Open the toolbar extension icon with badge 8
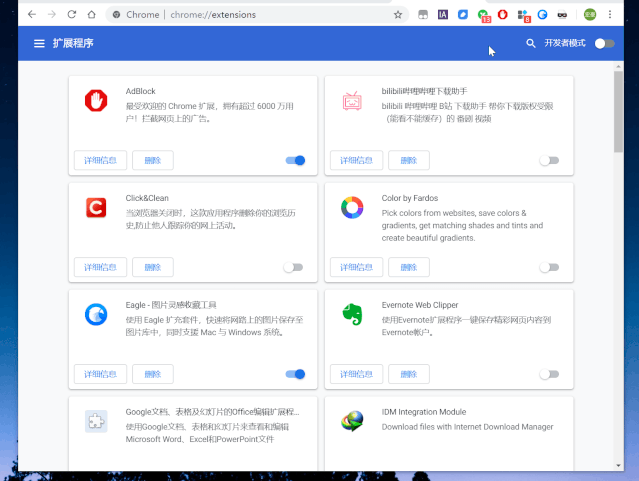 pyautogui.click(x=523, y=15)
